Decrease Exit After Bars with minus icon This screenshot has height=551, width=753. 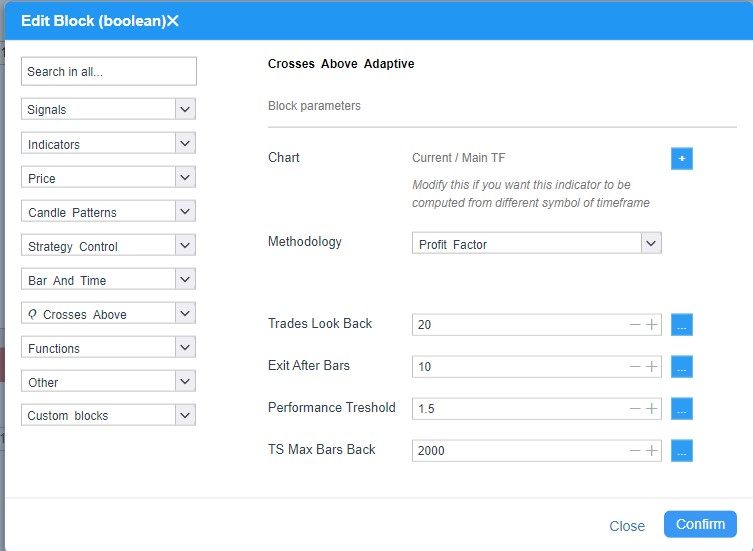tap(635, 367)
